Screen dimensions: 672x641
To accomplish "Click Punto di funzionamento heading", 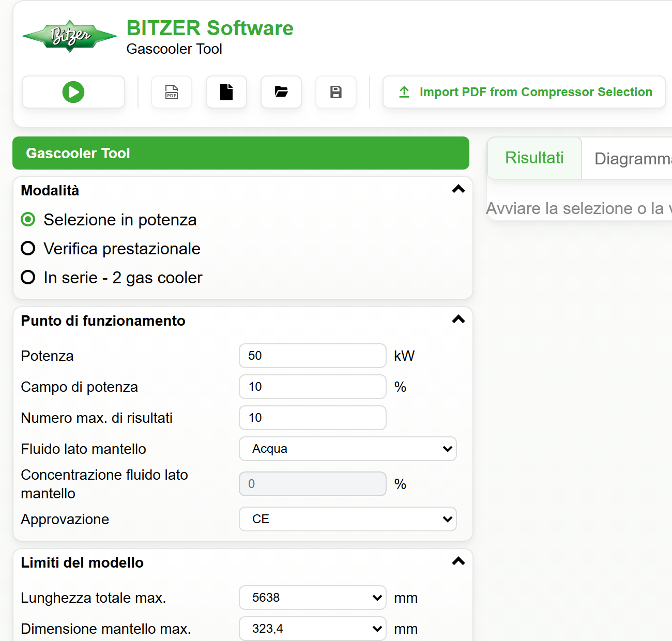I will 103,321.
